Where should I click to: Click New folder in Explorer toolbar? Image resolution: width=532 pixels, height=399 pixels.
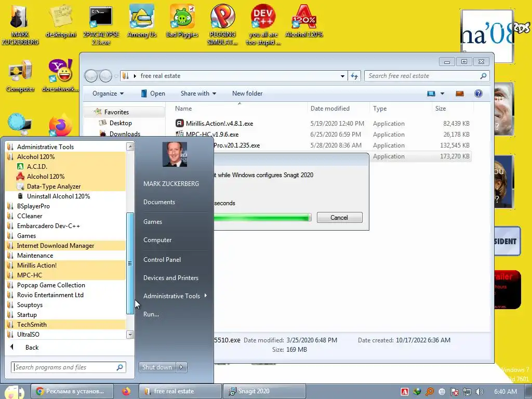click(x=247, y=94)
